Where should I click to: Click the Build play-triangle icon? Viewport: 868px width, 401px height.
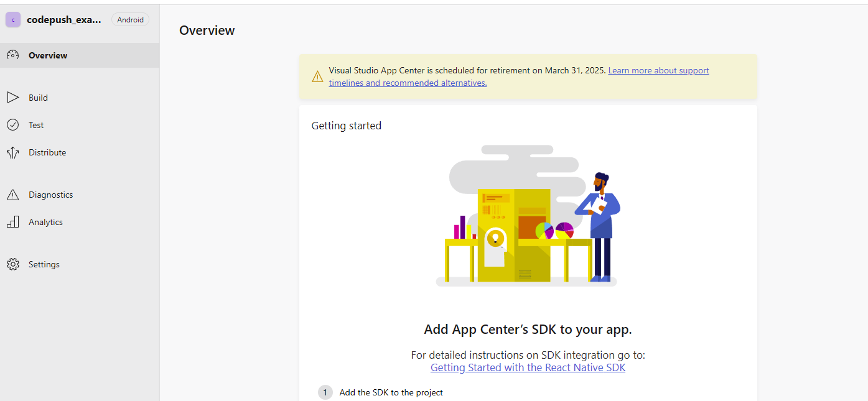(x=13, y=98)
